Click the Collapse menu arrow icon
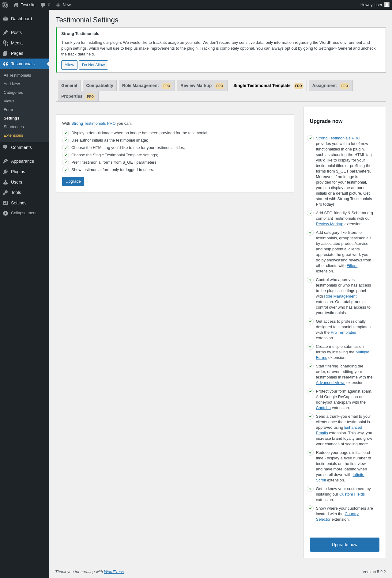Viewport: 392px width, 578px height. 6,213
